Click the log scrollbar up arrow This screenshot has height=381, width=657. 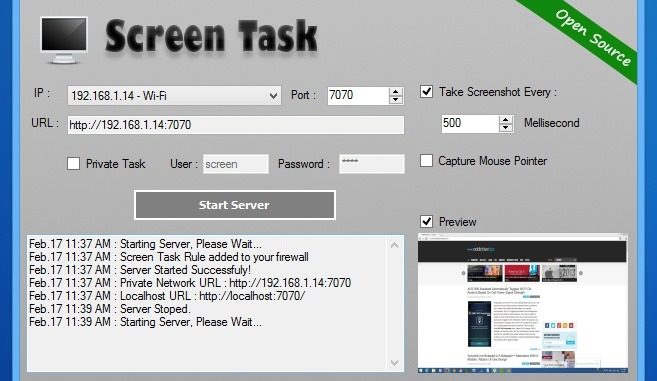coord(394,245)
